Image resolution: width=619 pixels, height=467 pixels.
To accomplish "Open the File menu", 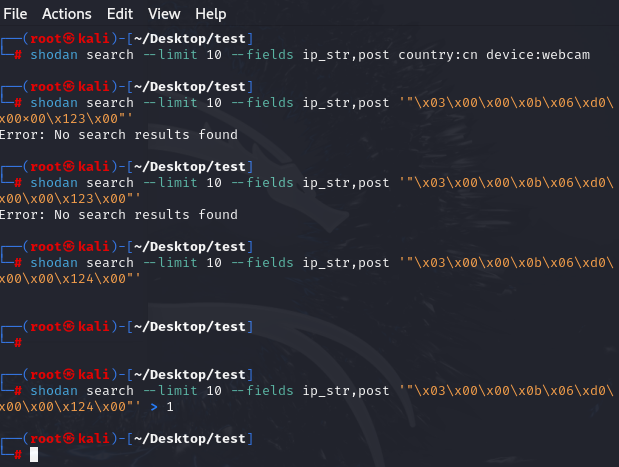I will point(18,14).
